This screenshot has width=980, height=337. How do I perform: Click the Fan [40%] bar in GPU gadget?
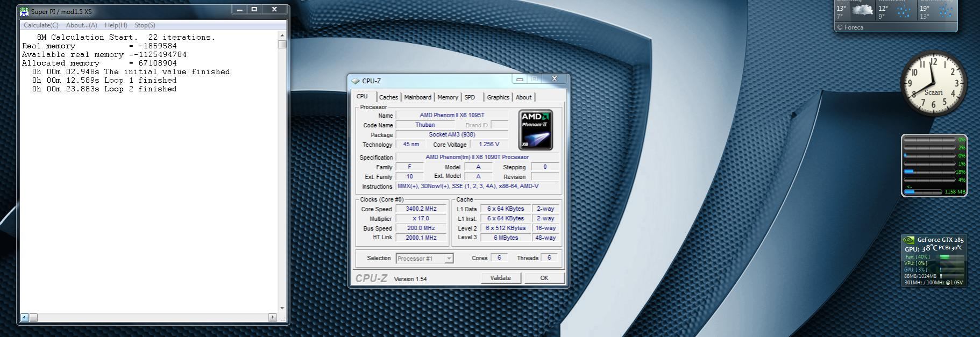tap(951, 257)
